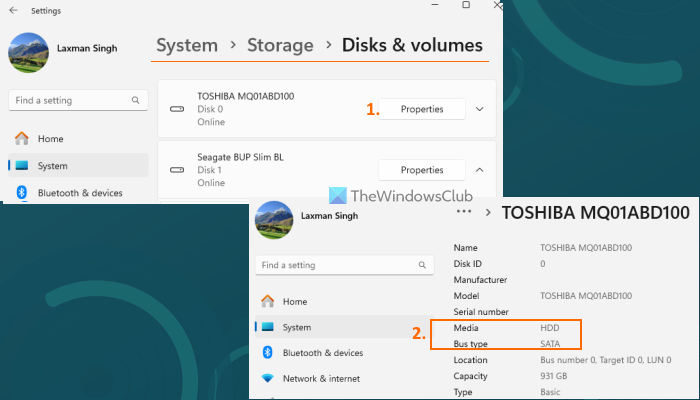Focus Find a setting box in top window
This screenshot has width=700, height=400.
click(x=78, y=100)
